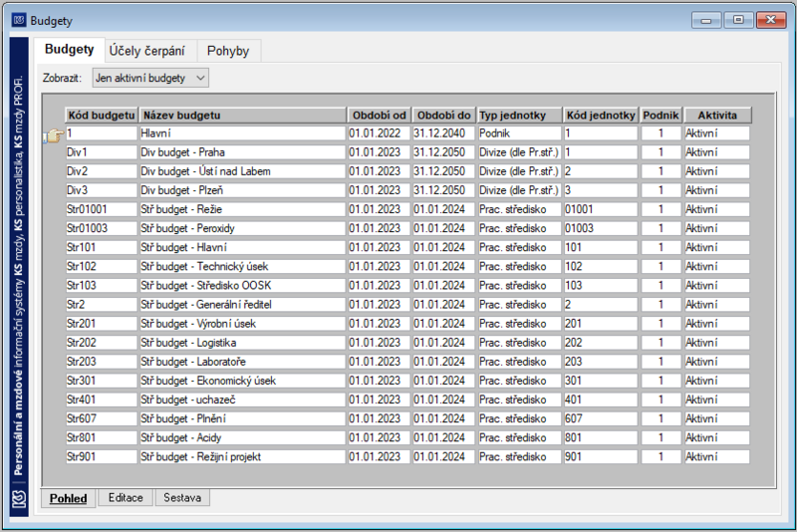Click 'Div budget - Plzeň' cell
This screenshot has height=532, width=797.
click(242, 190)
